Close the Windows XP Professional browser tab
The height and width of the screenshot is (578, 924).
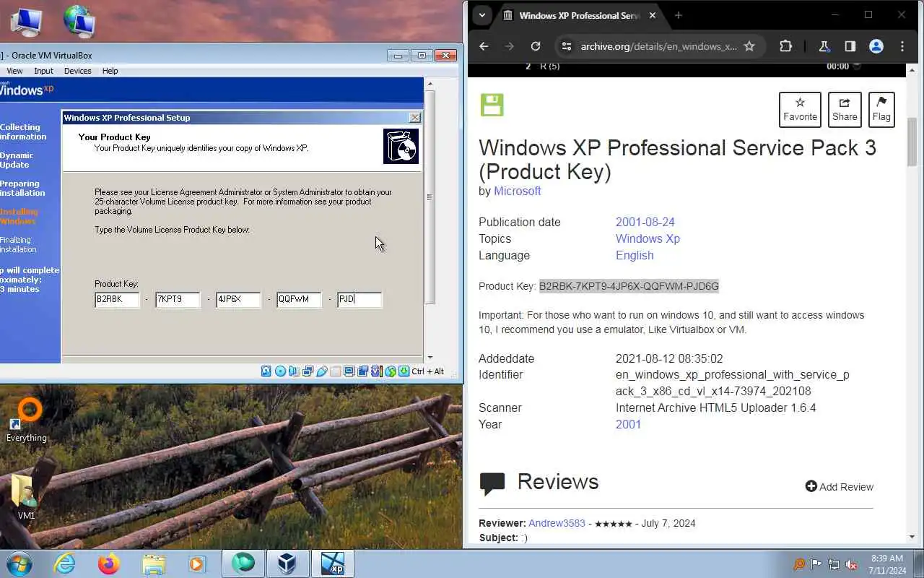coord(653,15)
